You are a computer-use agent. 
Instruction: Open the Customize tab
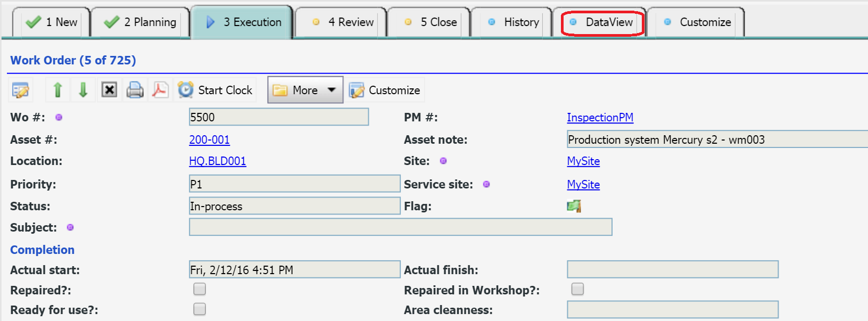[x=696, y=22]
